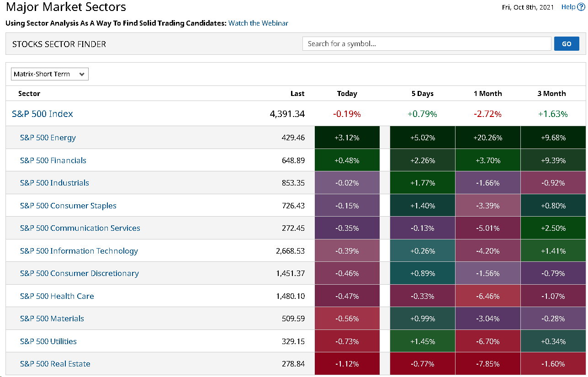The height and width of the screenshot is (377, 588).
Task: Click the date Fri, Oct 8th, 2021
Action: 528,7
